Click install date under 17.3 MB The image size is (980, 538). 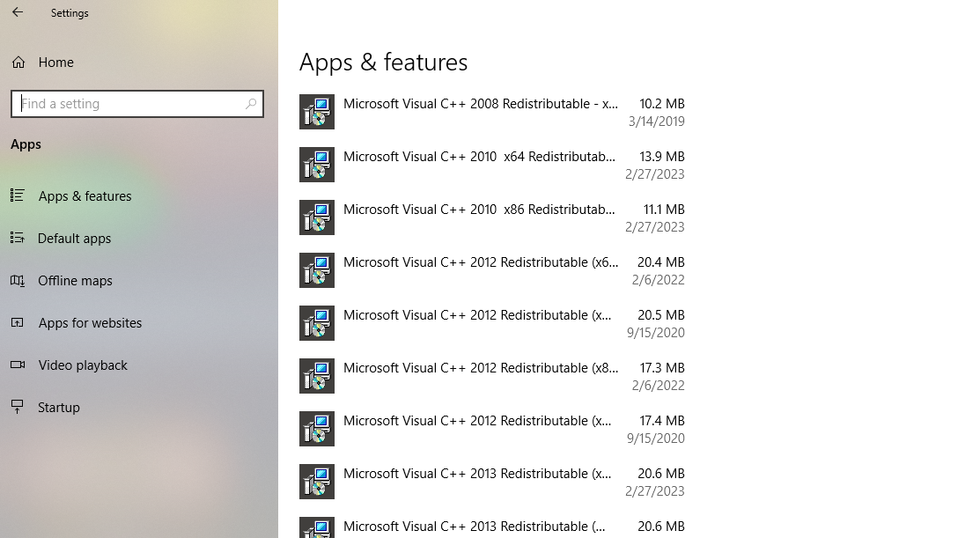658,386
